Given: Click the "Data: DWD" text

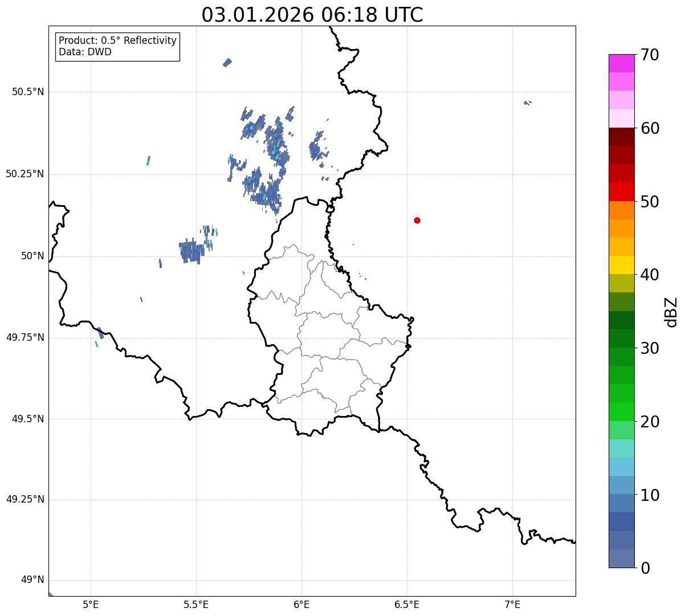Looking at the screenshot, I should pos(85,52).
